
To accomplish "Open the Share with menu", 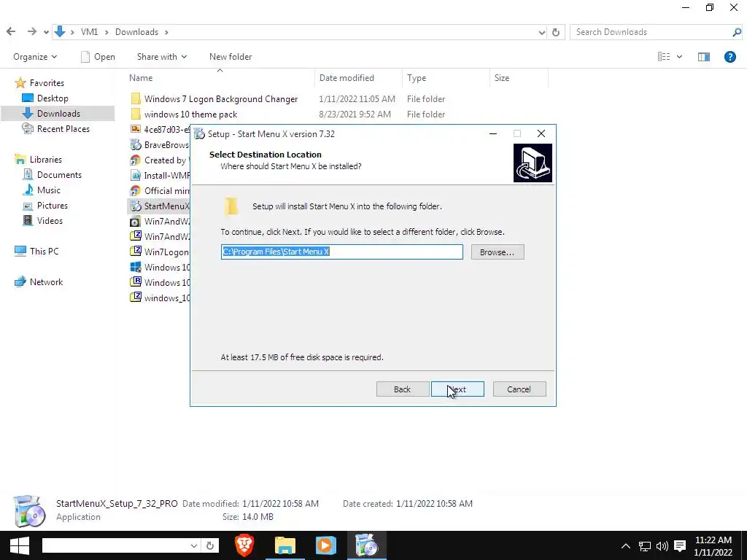I will click(161, 57).
